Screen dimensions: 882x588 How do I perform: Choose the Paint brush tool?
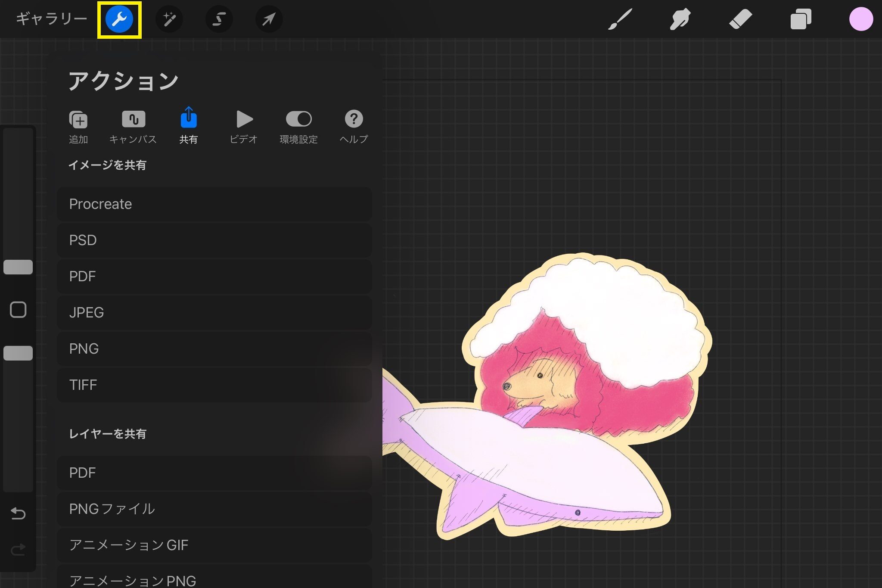pos(620,19)
